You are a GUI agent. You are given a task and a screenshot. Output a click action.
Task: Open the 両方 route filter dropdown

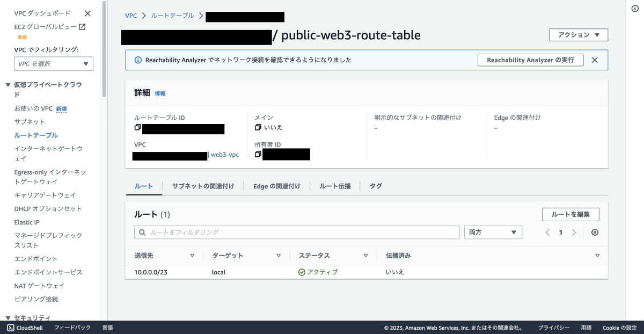tap(493, 232)
